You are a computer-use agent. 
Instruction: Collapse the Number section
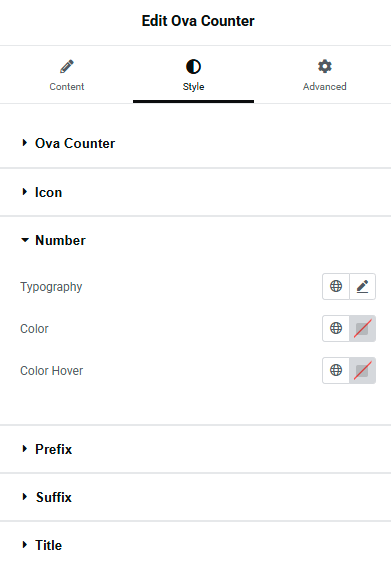pos(195,240)
